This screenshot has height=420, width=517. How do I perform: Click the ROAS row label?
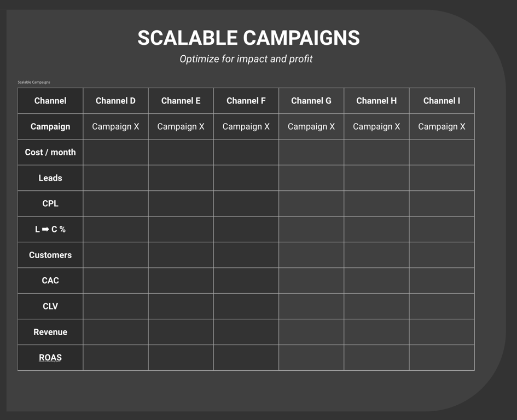click(x=50, y=358)
